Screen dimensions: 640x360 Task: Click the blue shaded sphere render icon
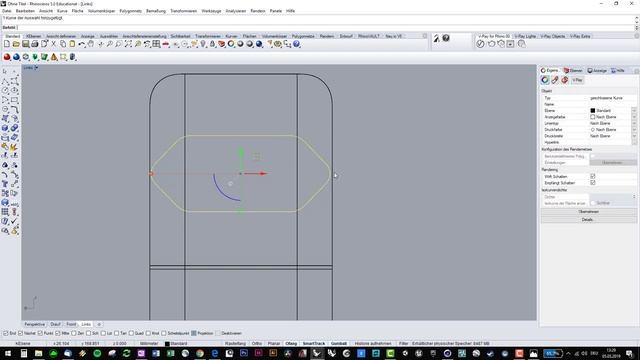pos(259,44)
